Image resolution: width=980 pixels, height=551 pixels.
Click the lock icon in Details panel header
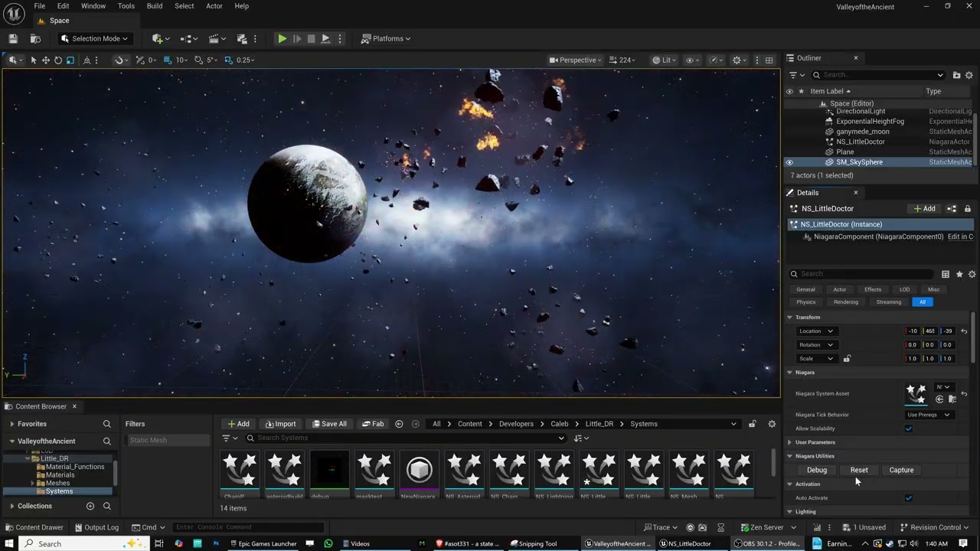point(968,208)
